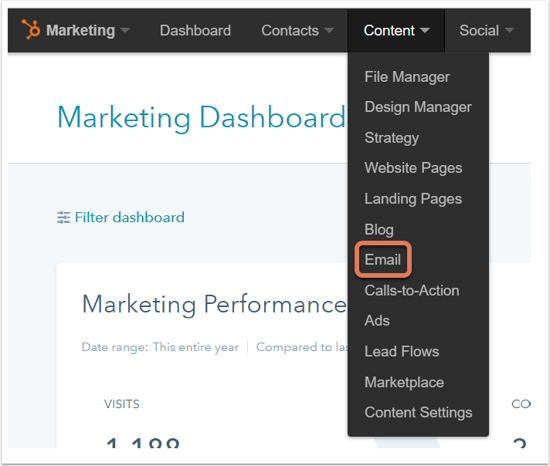Open Website Pages from Content menu
Viewport: 550px width, 466px height.
pyautogui.click(x=413, y=168)
